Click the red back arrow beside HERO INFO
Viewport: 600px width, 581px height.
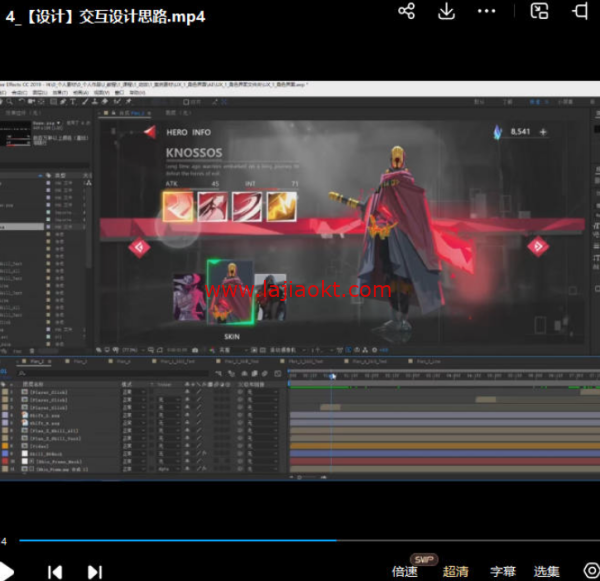pyautogui.click(x=150, y=132)
